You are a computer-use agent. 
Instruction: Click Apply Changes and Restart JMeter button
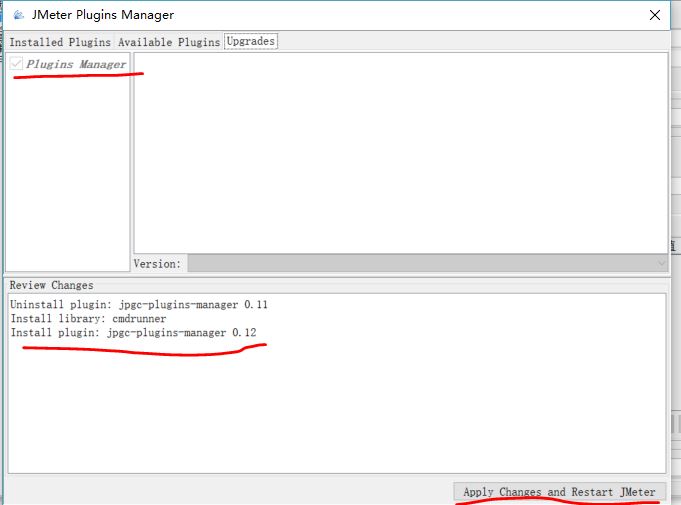559,492
